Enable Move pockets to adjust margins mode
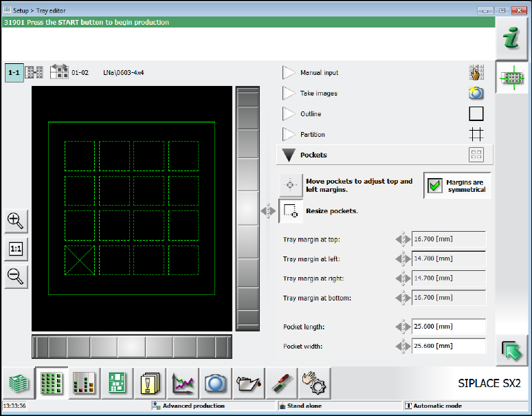The image size is (532, 416). [x=290, y=185]
